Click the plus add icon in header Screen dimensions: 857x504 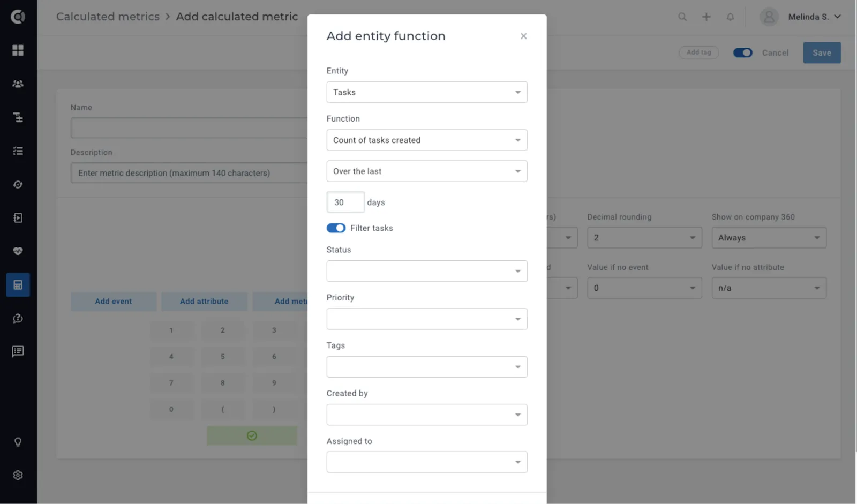[706, 17]
